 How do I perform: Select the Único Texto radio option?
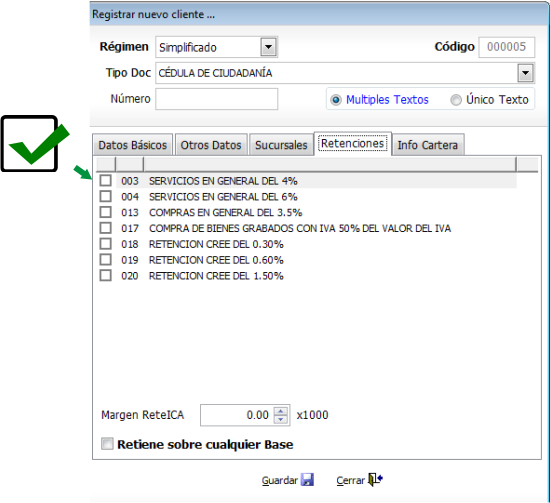[x=456, y=100]
